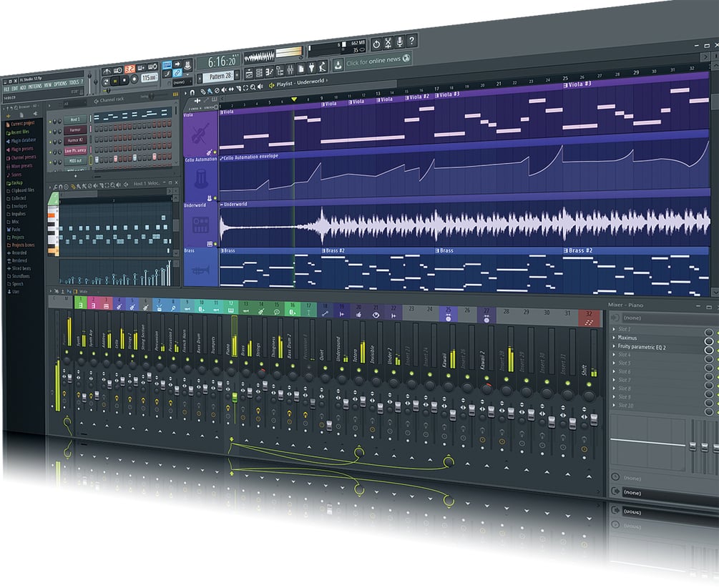
Task: Toggle mute LED on Cello Automation track
Action: 215,198
